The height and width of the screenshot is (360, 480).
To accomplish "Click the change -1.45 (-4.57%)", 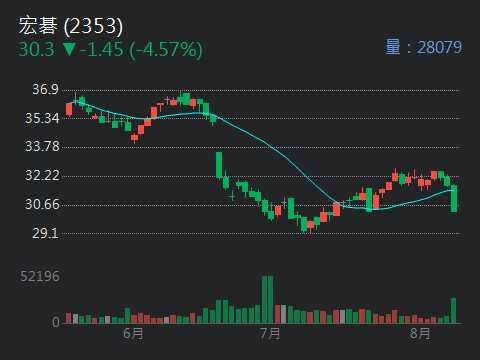I will tap(141, 50).
